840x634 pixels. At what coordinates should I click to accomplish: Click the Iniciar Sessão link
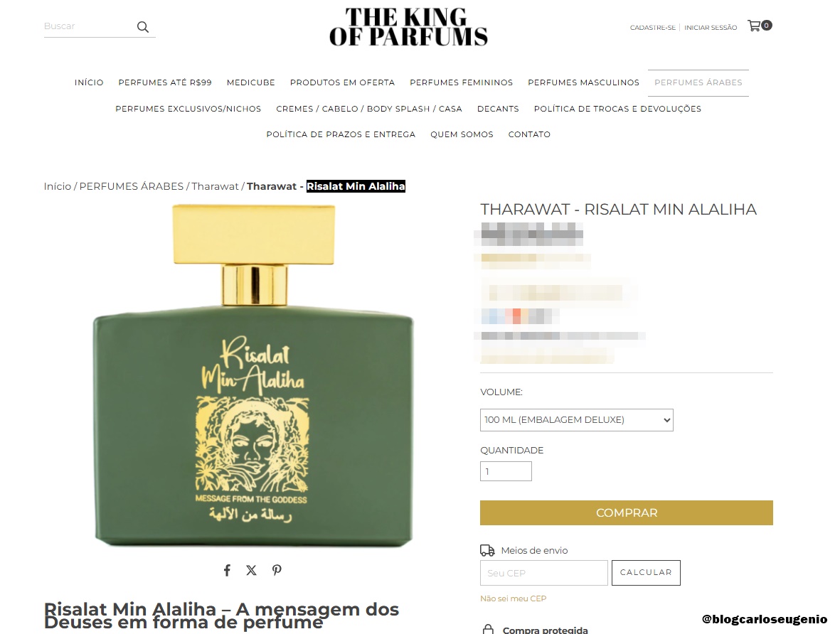[711, 27]
